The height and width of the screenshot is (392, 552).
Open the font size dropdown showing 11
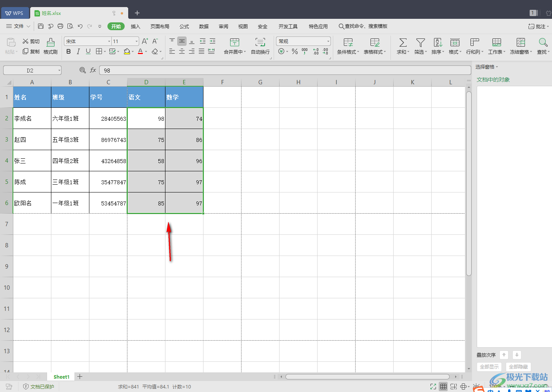136,41
